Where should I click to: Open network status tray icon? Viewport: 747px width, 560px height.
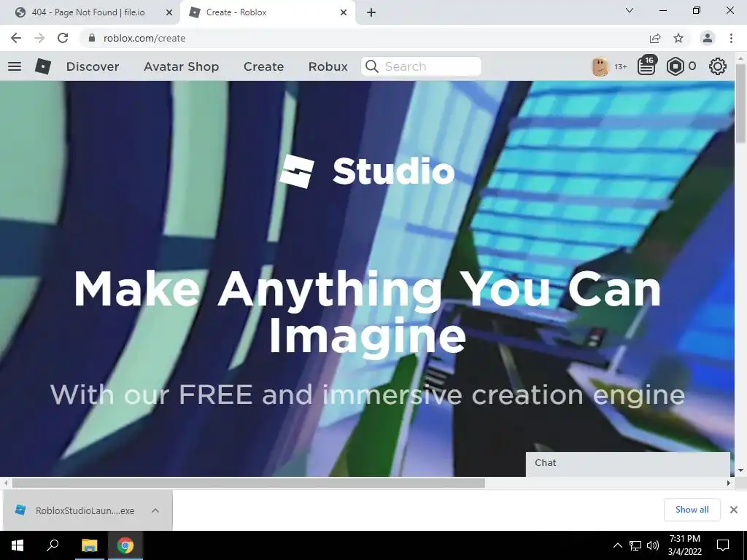pyautogui.click(x=635, y=545)
